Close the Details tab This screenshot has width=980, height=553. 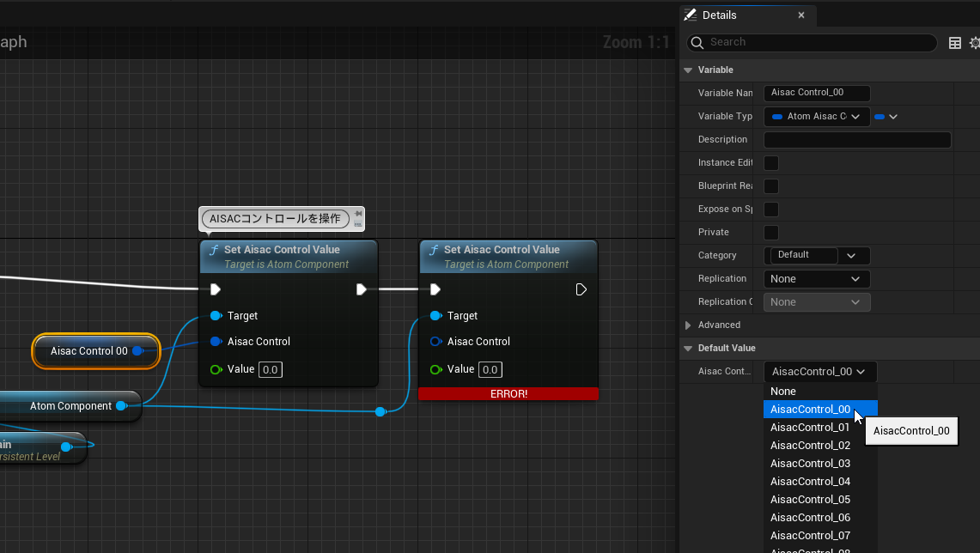pyautogui.click(x=801, y=15)
